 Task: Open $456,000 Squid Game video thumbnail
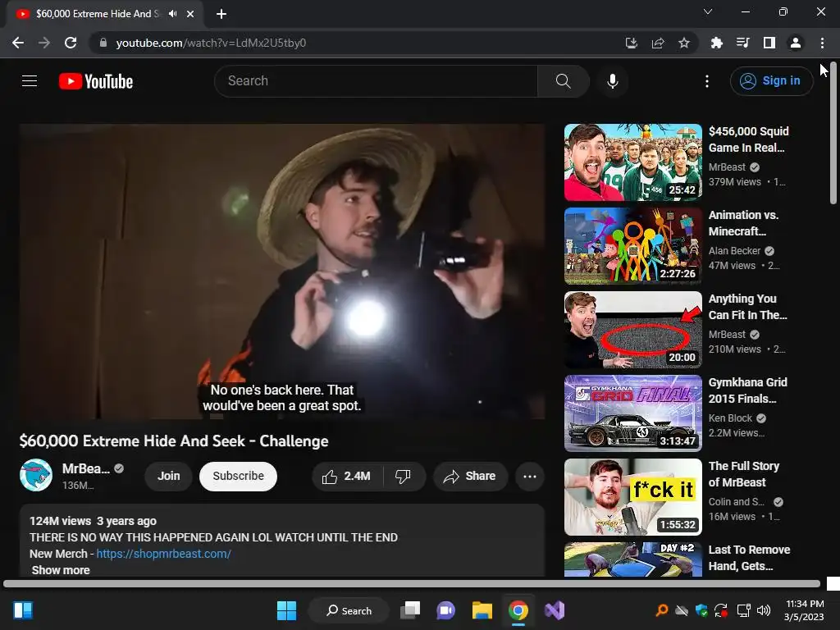(632, 162)
